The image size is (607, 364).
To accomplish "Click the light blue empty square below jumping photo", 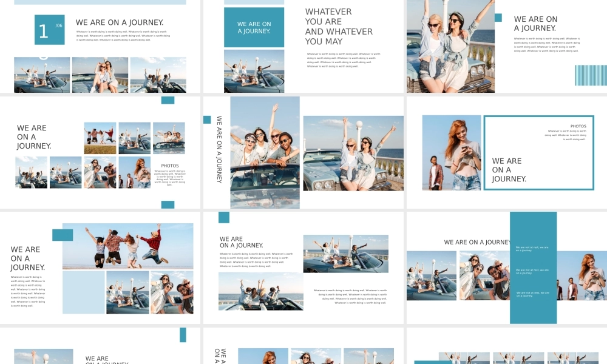I will tap(84, 292).
